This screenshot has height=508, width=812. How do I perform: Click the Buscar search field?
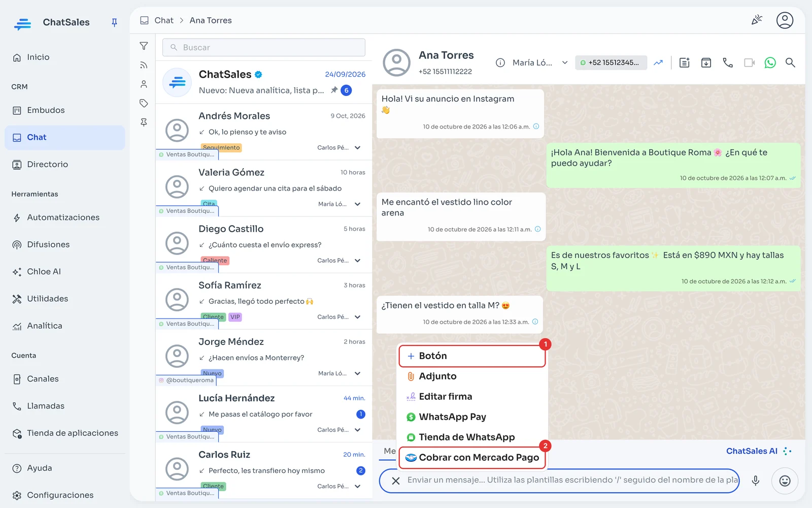coord(264,47)
